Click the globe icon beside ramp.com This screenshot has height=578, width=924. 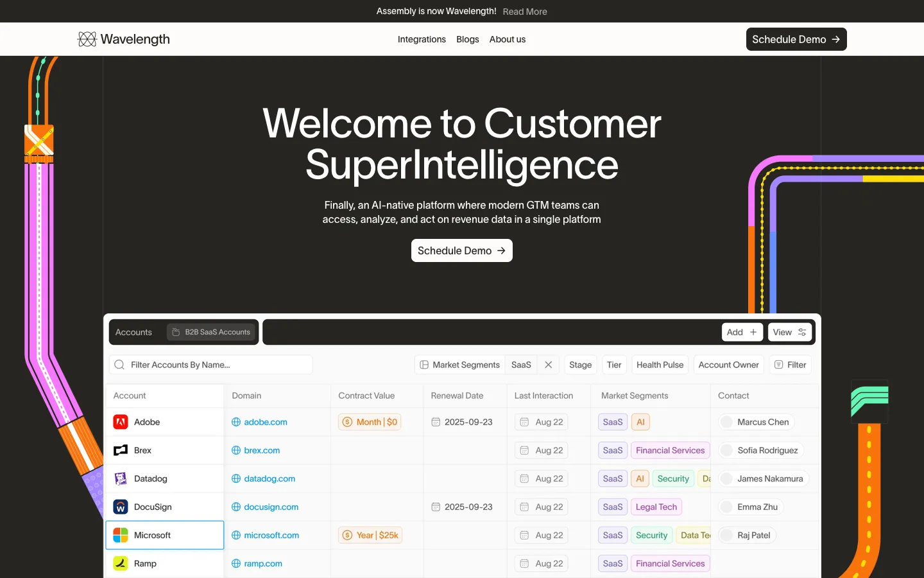[x=236, y=563]
